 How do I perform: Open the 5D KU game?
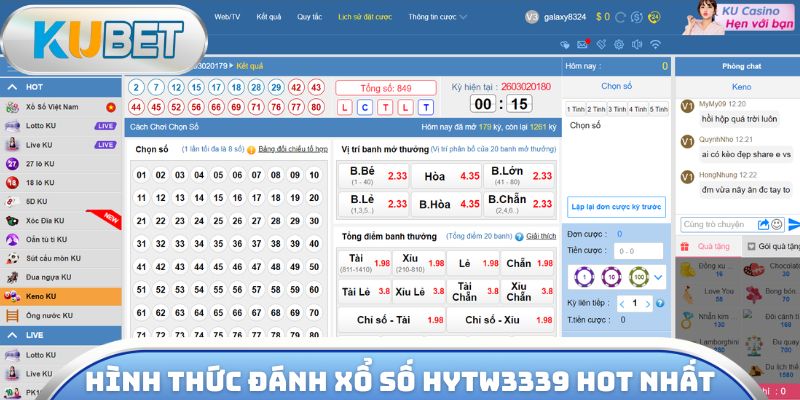(61, 202)
